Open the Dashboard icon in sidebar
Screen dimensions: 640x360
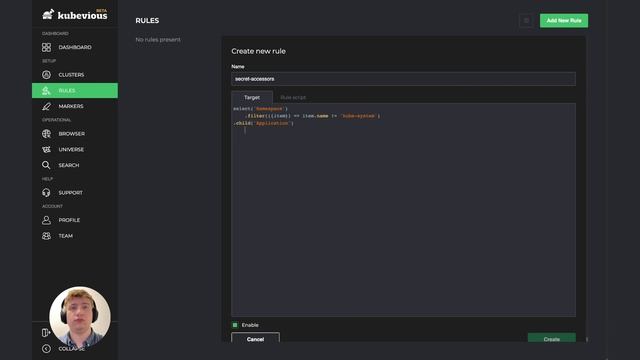click(47, 47)
